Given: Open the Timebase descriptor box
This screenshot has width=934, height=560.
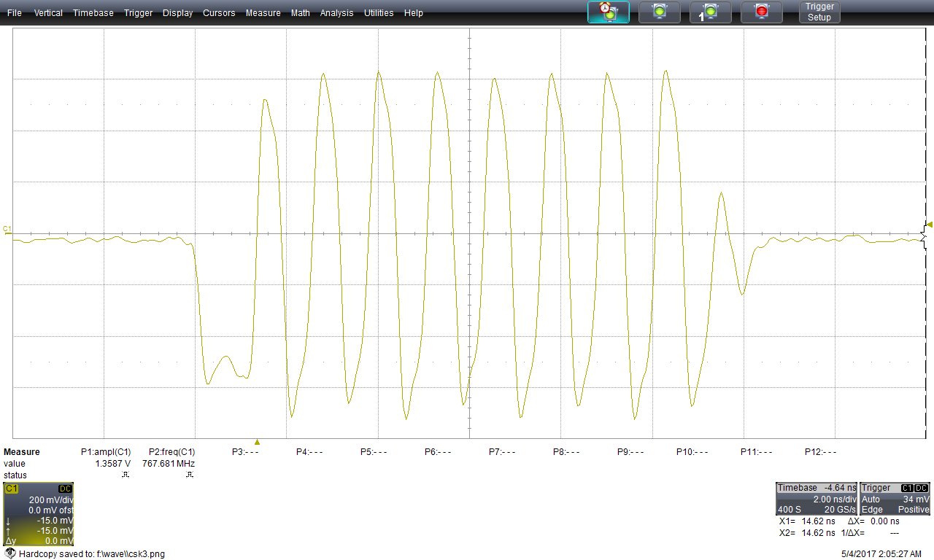Looking at the screenshot, I should [x=816, y=499].
